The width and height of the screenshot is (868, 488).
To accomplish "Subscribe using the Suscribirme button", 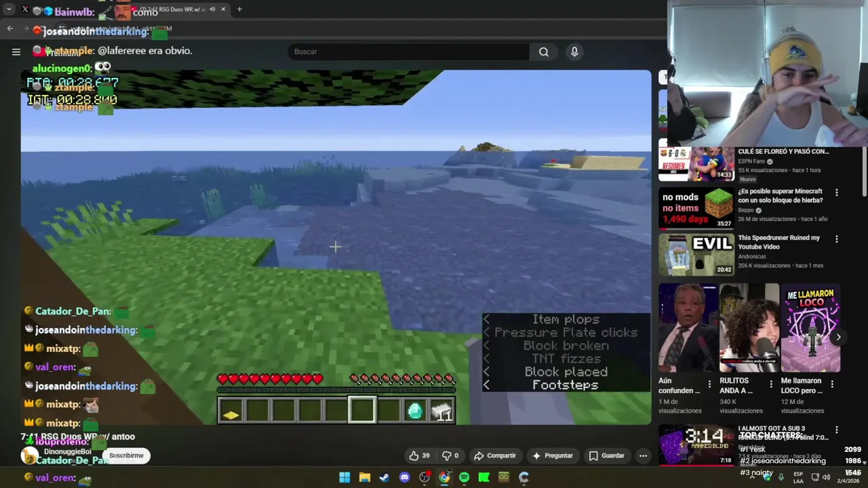I will coord(126,455).
